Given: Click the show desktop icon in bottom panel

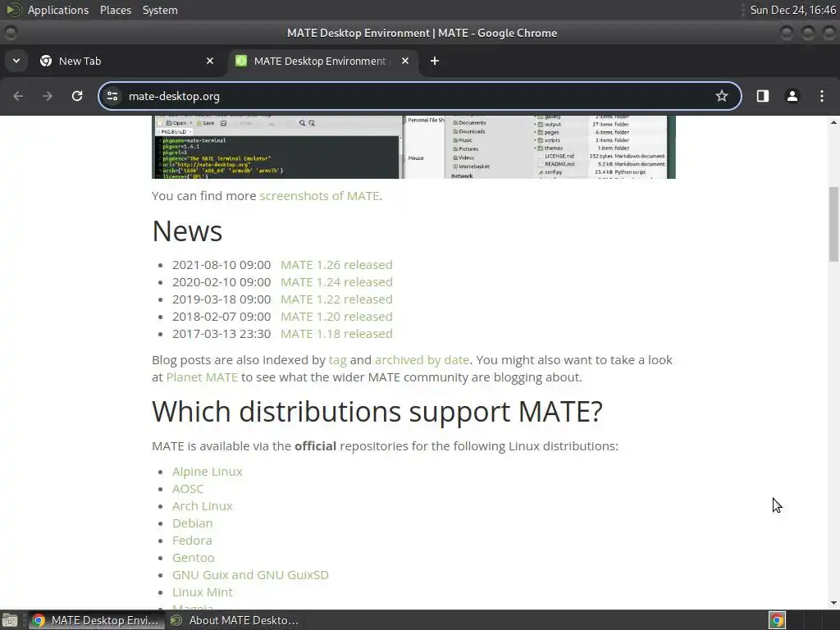Looking at the screenshot, I should pyautogui.click(x=10, y=620).
